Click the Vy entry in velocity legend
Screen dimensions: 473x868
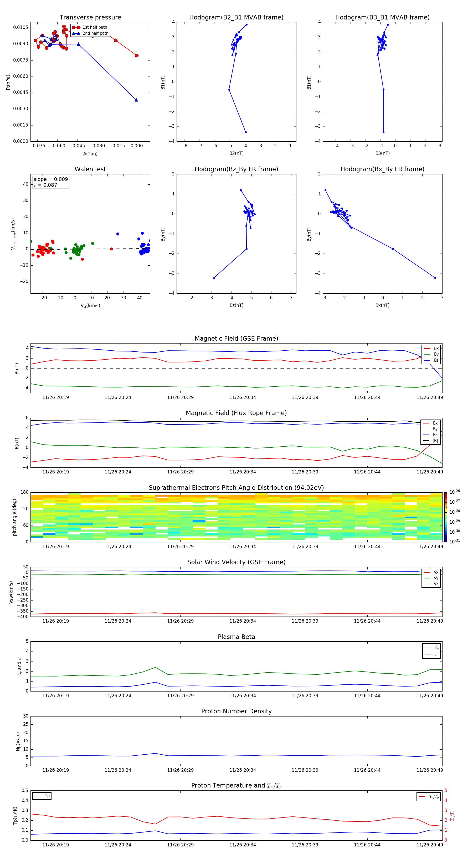point(431,578)
